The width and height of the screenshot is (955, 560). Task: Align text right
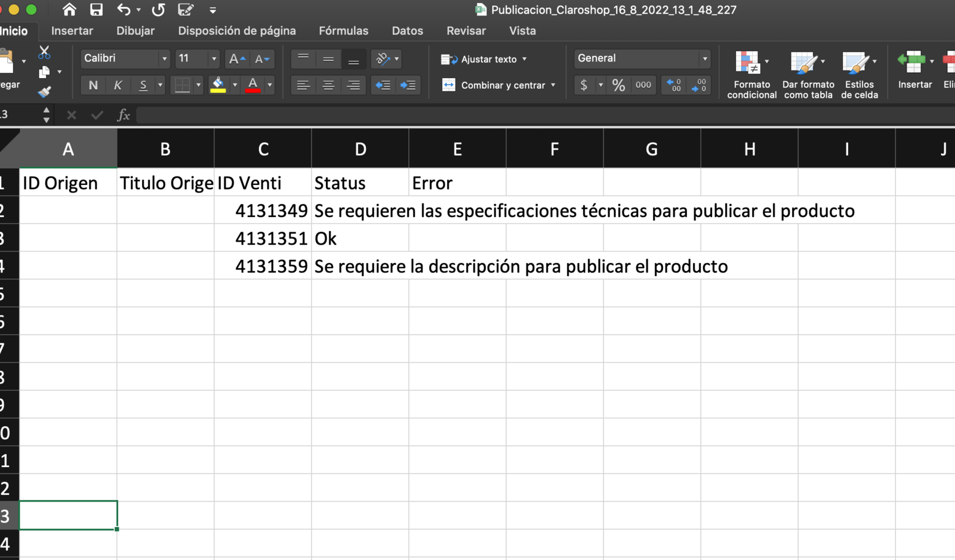tap(353, 85)
